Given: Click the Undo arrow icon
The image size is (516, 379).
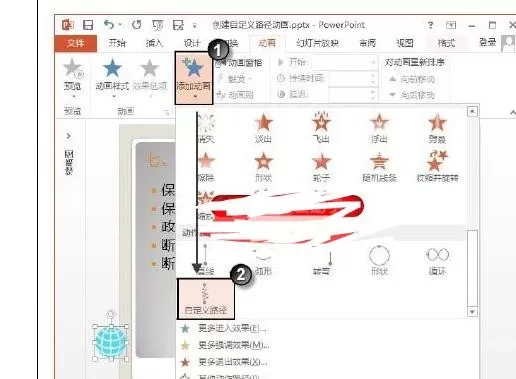Looking at the screenshot, I should pos(109,24).
